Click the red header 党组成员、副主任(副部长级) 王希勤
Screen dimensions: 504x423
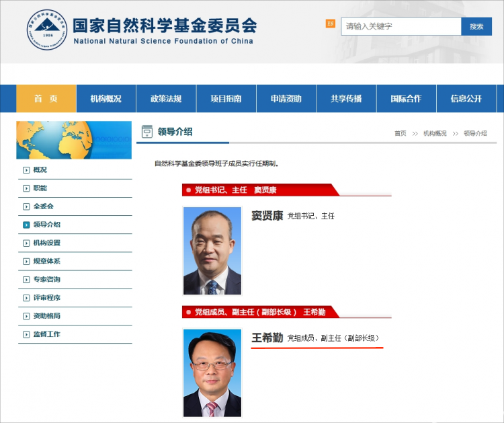(x=260, y=312)
